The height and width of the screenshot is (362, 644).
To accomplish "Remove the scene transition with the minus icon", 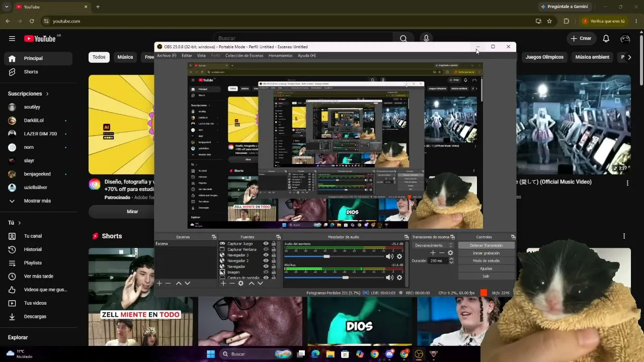I will point(442,253).
